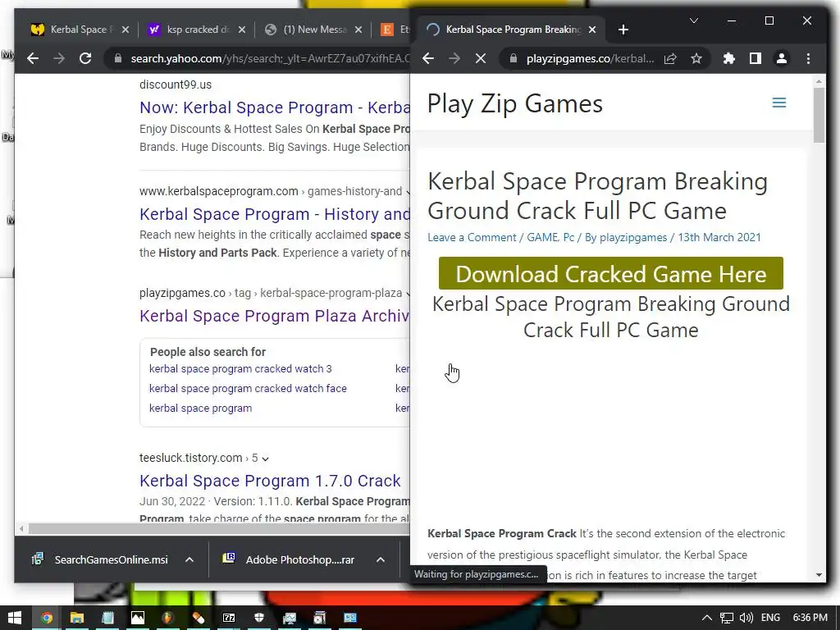Viewport: 840px width, 630px height.
Task: Open the Kerbal Space Program Plaza Archives result
Action: (x=274, y=316)
